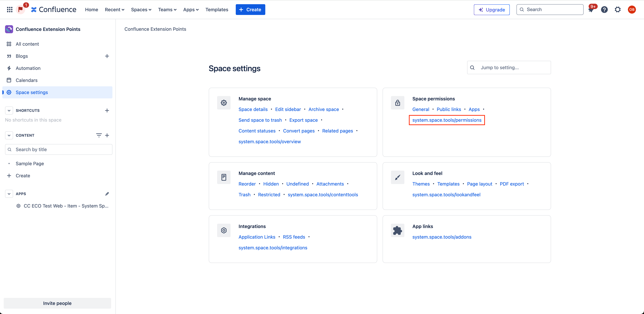
Task: Open the Export space link
Action: tap(303, 120)
